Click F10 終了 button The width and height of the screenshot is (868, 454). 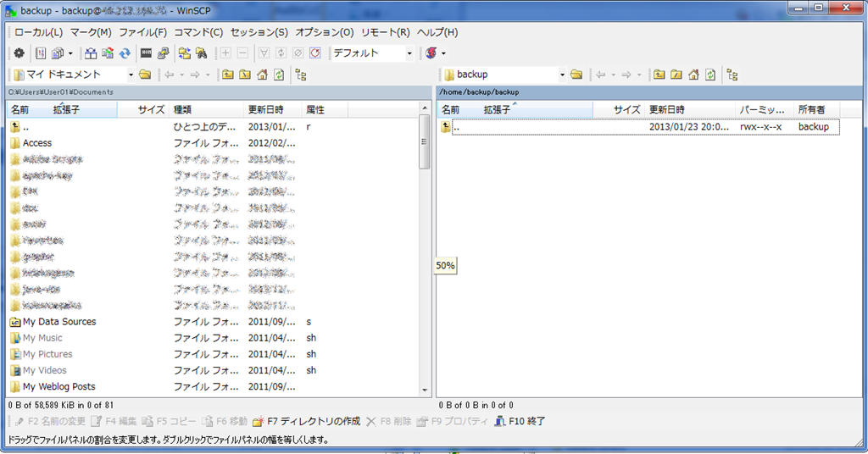tap(520, 421)
